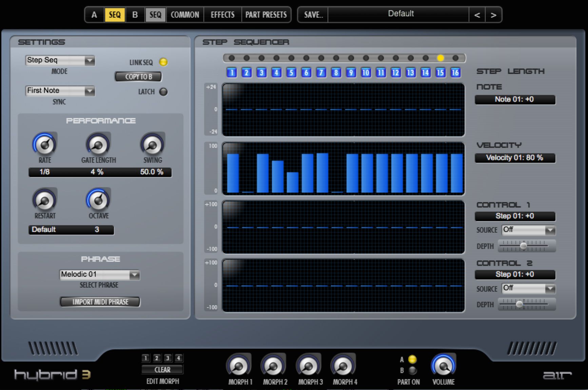Toggle Edit Morph button 4
This screenshot has height=390, width=588.
tap(178, 358)
